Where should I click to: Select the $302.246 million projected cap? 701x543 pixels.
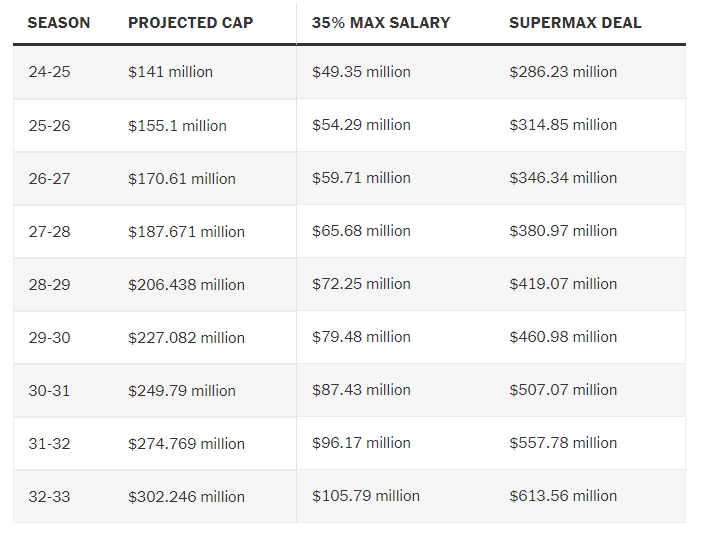(x=186, y=497)
